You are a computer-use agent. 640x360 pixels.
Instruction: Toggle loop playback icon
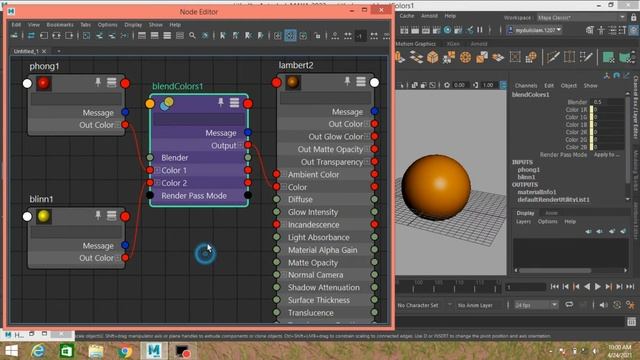click(569, 305)
